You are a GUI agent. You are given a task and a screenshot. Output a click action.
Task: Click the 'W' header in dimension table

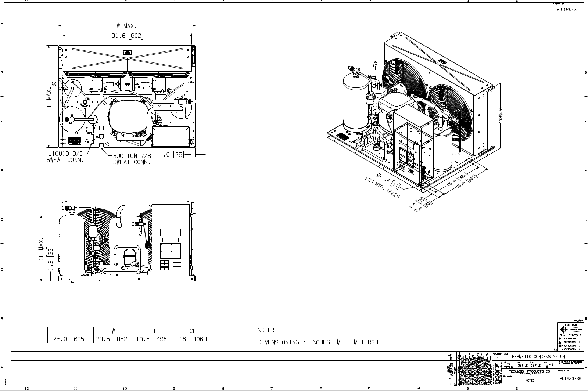[114, 331]
